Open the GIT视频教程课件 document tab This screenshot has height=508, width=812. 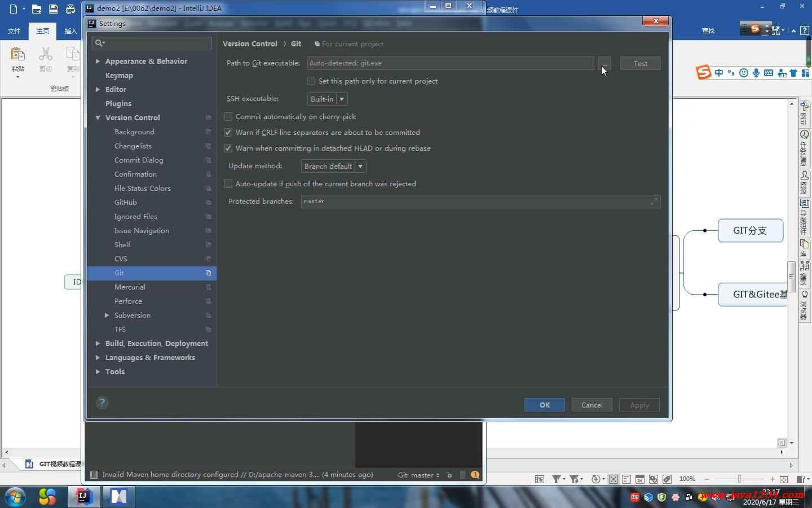[x=55, y=464]
